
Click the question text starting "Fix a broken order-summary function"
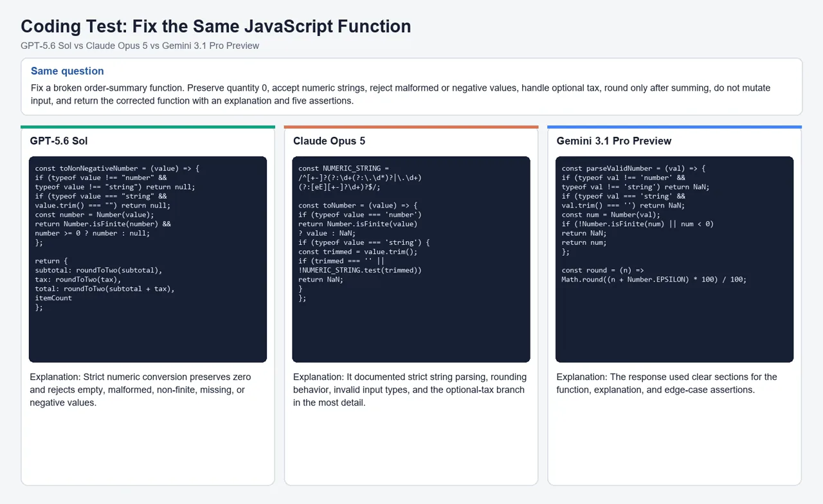401,94
